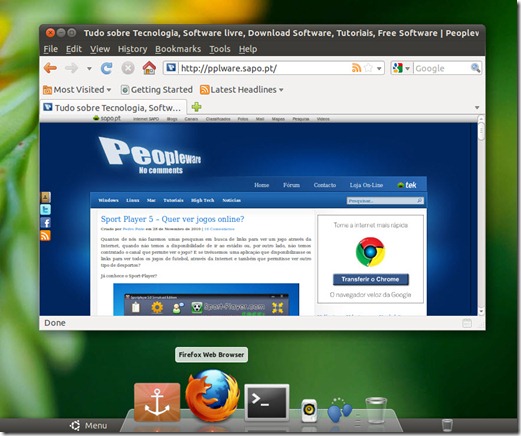
Task: Open the Edit menu
Action: point(74,49)
